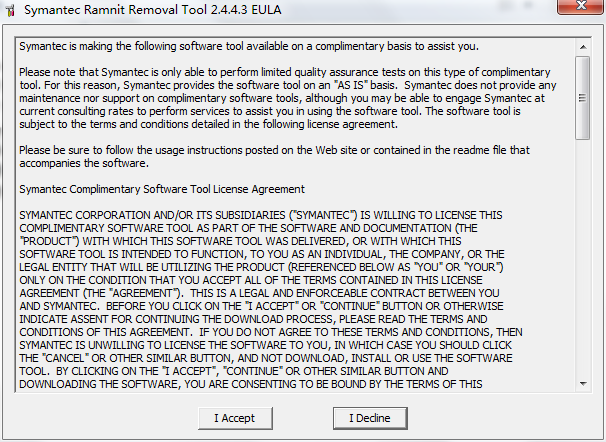Close the EULA dialog window
This screenshot has width=606, height=442.
[x=581, y=6]
